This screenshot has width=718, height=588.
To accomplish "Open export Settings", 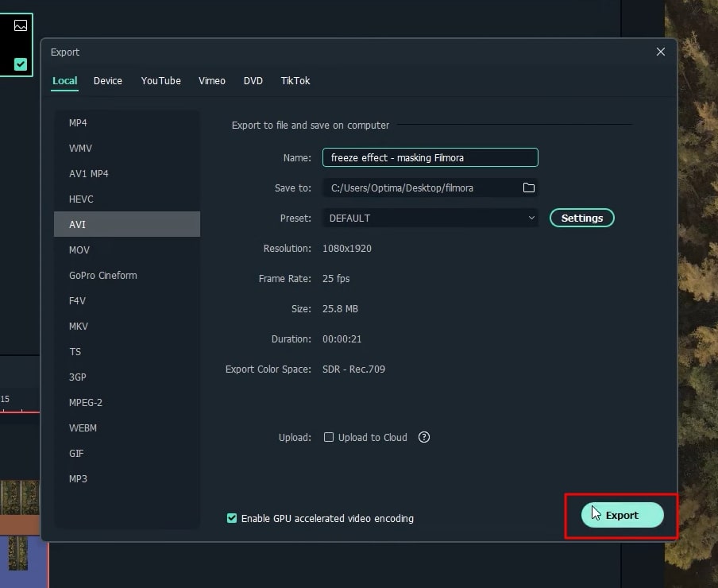I will click(582, 218).
